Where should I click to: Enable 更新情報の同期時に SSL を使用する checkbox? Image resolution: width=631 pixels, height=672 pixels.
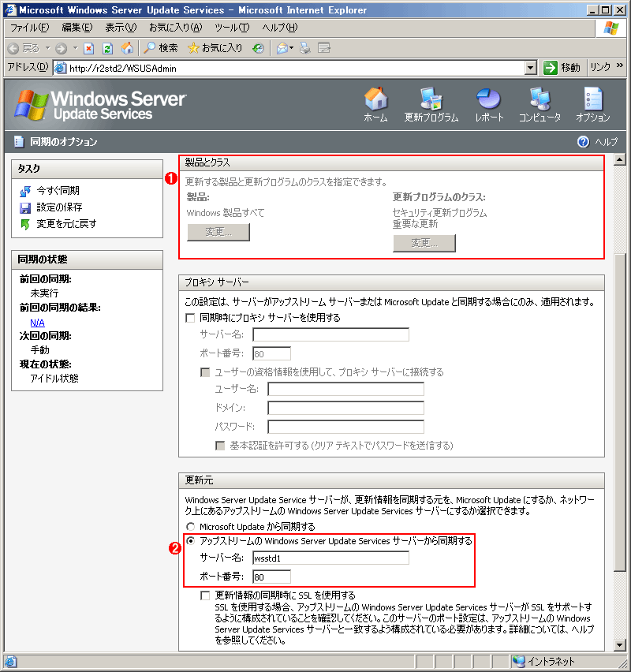pyautogui.click(x=205, y=595)
